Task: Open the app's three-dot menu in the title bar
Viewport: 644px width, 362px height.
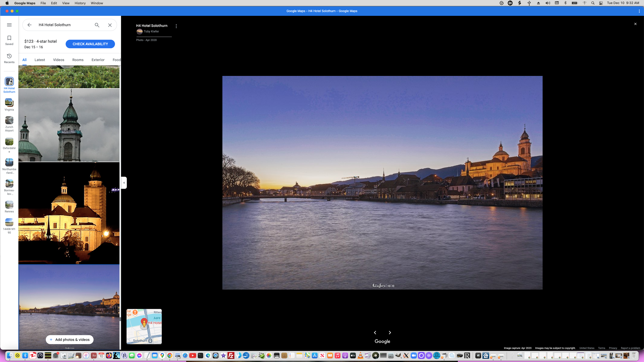Action: click(x=639, y=11)
